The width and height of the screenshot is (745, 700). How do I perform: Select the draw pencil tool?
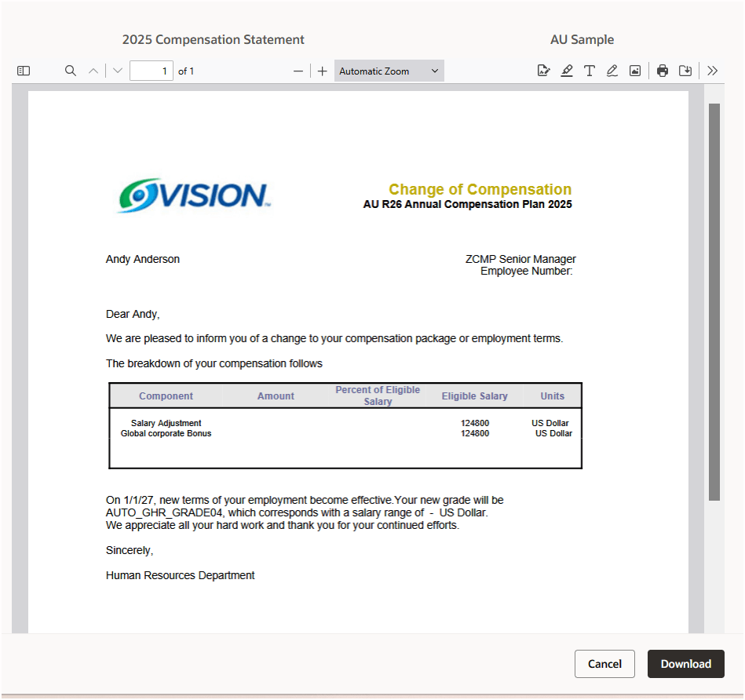click(612, 71)
